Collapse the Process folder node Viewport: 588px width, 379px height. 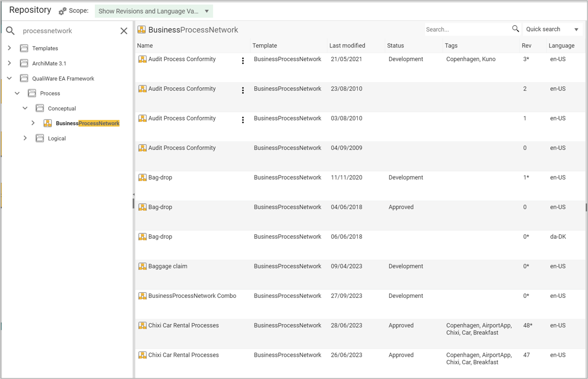pyautogui.click(x=18, y=93)
